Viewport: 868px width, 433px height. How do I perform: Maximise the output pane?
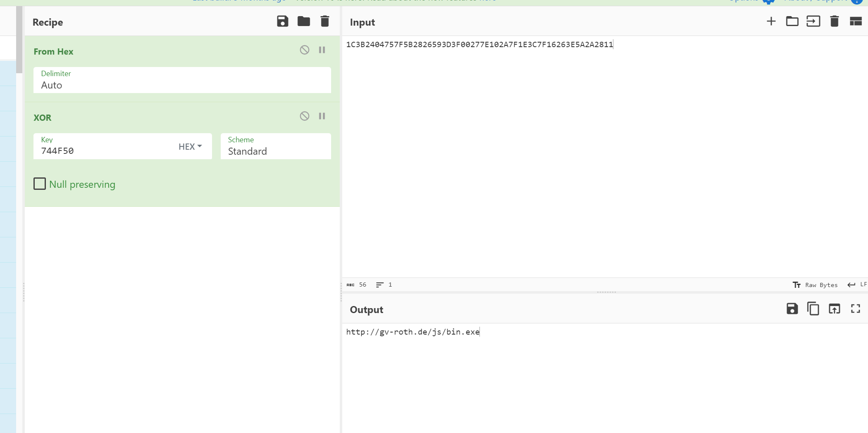click(x=855, y=309)
